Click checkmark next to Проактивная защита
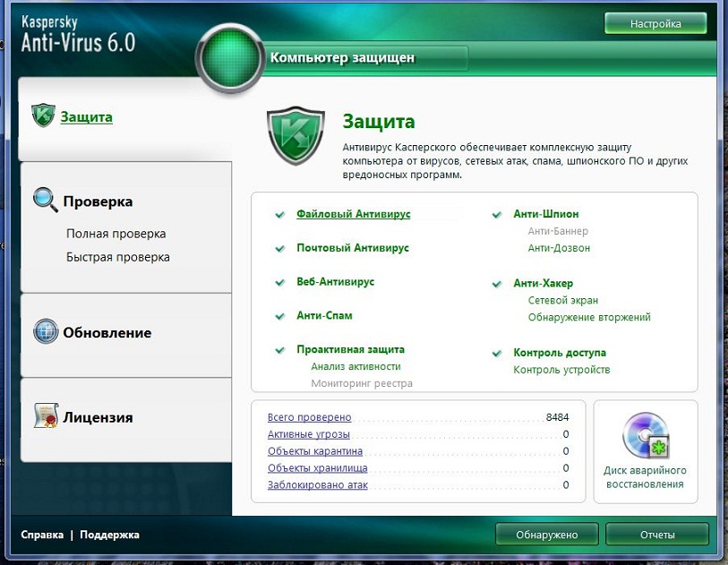Screen dimensions: 728x565 pos(280,350)
